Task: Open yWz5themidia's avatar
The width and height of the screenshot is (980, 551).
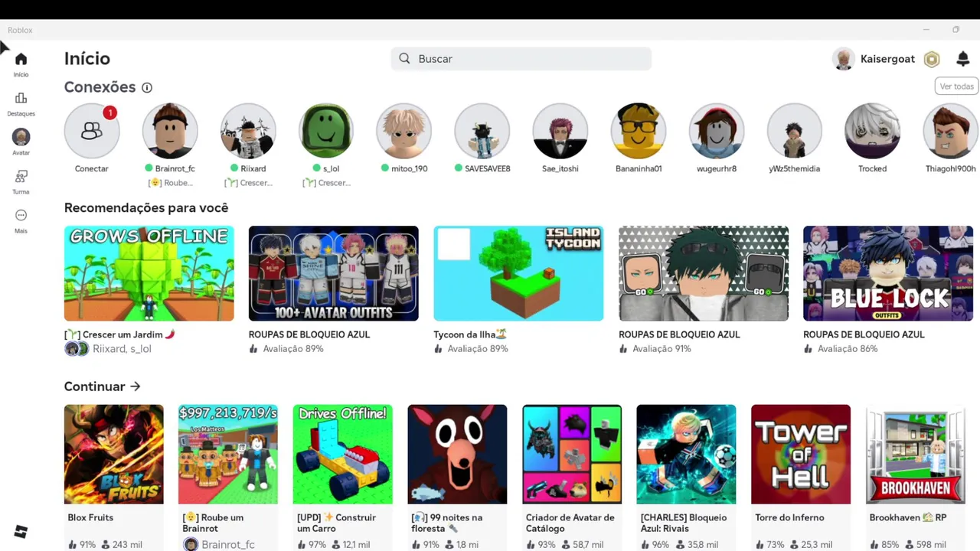Action: coord(795,131)
